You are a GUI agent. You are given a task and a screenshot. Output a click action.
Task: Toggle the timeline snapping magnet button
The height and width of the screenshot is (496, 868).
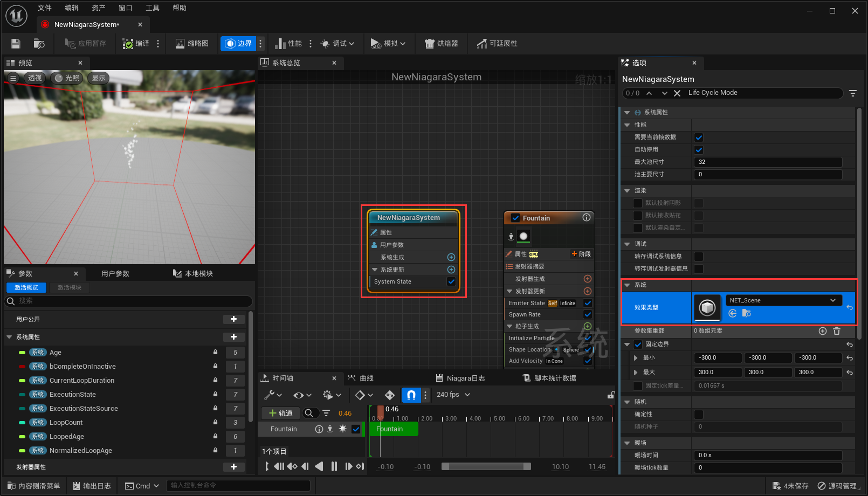(411, 395)
